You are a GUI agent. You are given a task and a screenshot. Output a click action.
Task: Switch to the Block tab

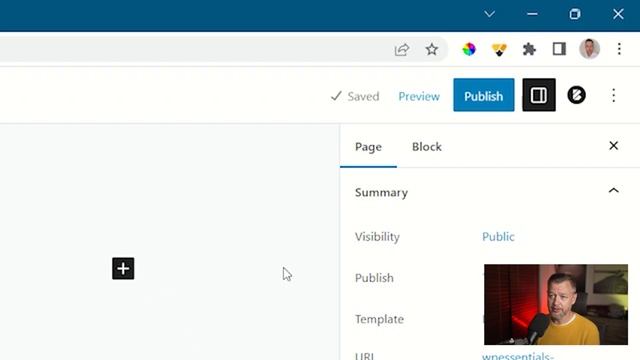pyautogui.click(x=427, y=147)
